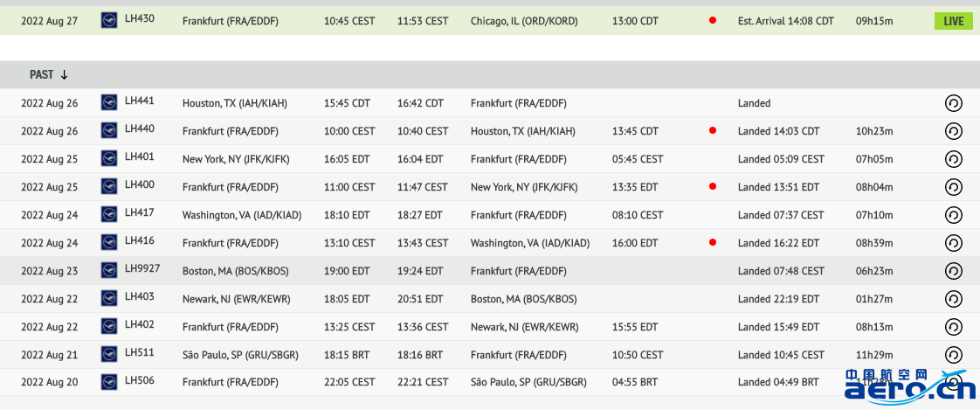The width and height of the screenshot is (980, 410).
Task: Click the Lufthansa logo next to LH511
Action: point(109,355)
